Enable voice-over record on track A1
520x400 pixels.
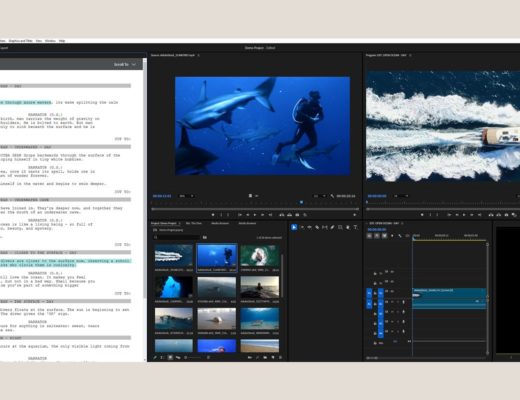(403, 302)
